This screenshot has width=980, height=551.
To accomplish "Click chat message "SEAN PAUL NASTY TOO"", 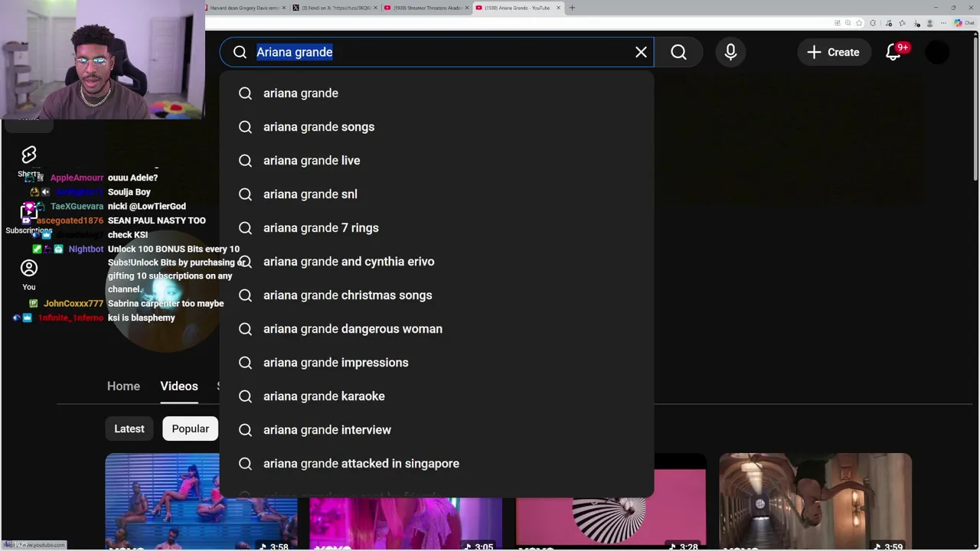I will click(x=157, y=220).
